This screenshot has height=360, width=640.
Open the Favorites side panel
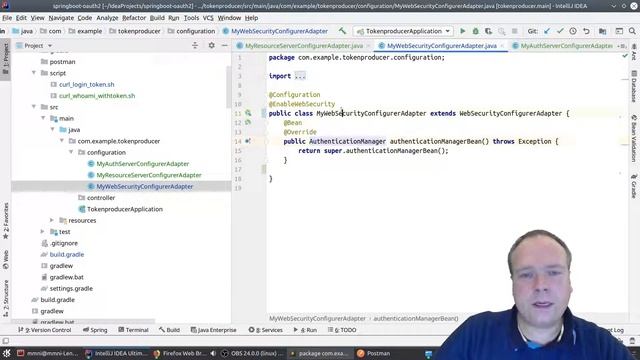[x=6, y=221]
